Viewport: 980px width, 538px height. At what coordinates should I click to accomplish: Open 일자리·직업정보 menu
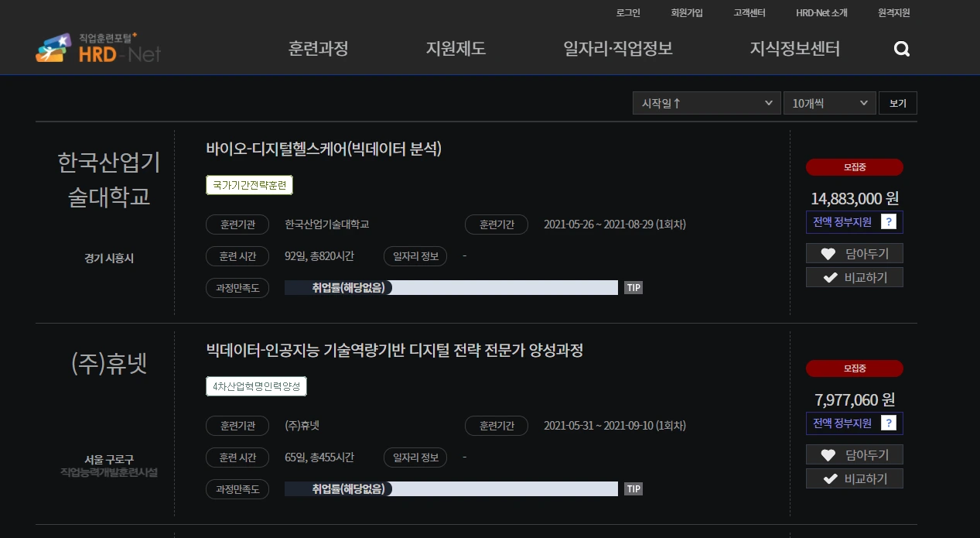[618, 49]
